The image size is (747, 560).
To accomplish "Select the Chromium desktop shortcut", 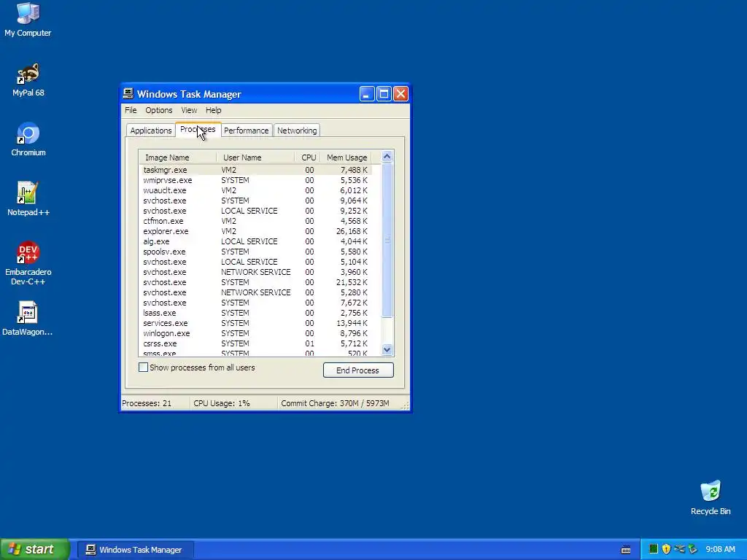I will tap(28, 139).
